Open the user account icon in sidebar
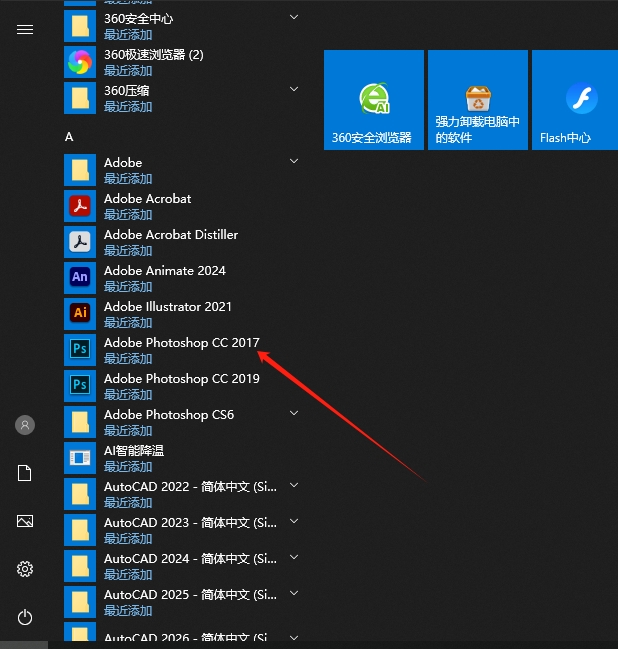The width and height of the screenshot is (618, 649). pyautogui.click(x=25, y=425)
